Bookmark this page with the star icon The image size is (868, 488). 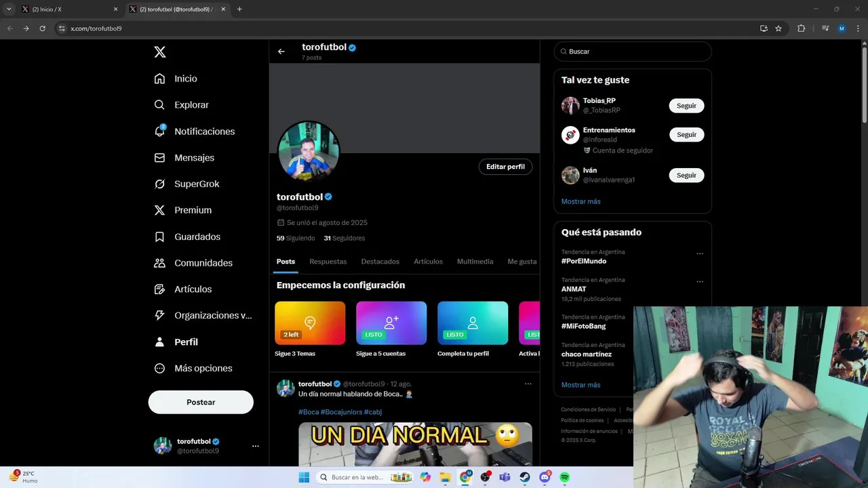point(778,28)
